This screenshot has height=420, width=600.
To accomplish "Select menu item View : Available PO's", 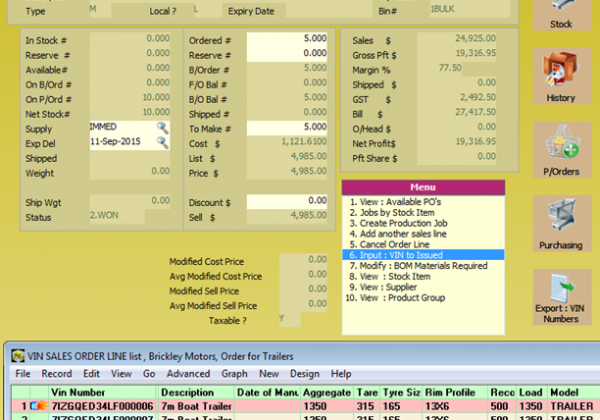I will click(x=423, y=202).
